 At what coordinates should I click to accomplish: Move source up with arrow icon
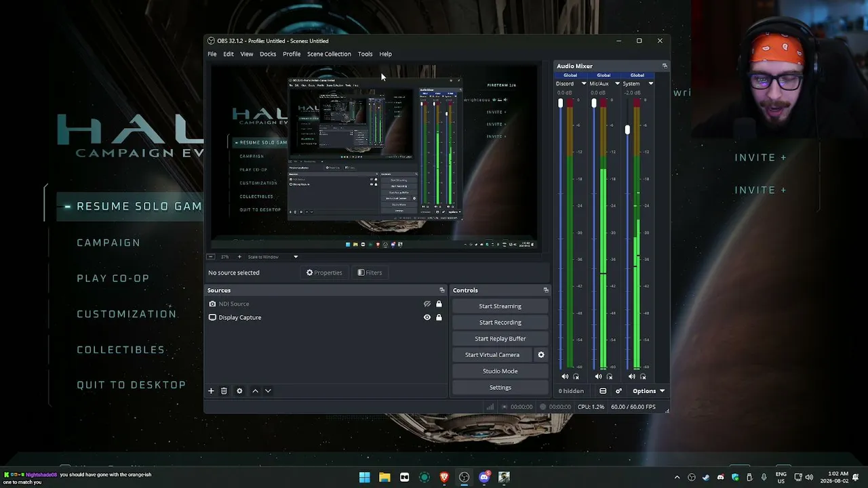255,391
